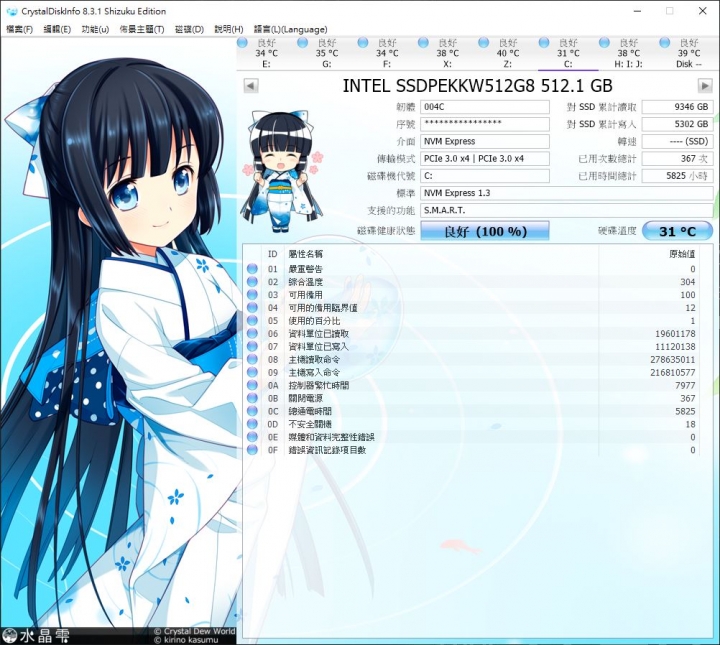Click power on count 367 次
The image size is (720, 645).
coord(677,158)
